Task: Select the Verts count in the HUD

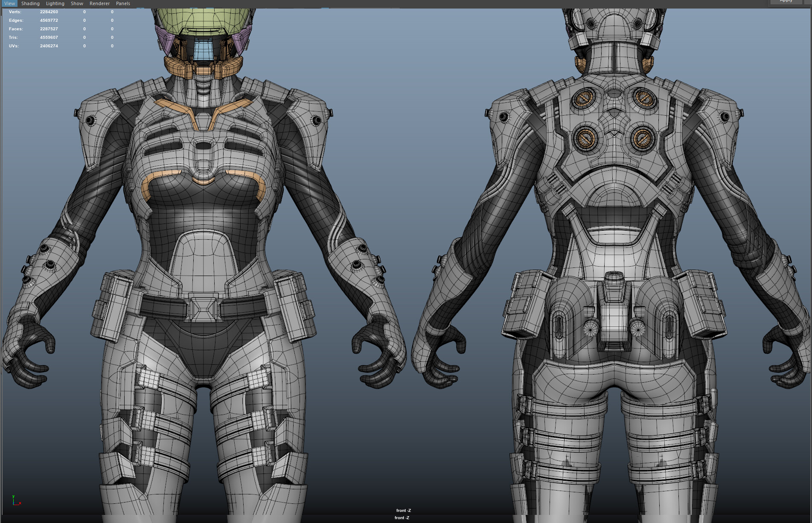Action: point(49,12)
